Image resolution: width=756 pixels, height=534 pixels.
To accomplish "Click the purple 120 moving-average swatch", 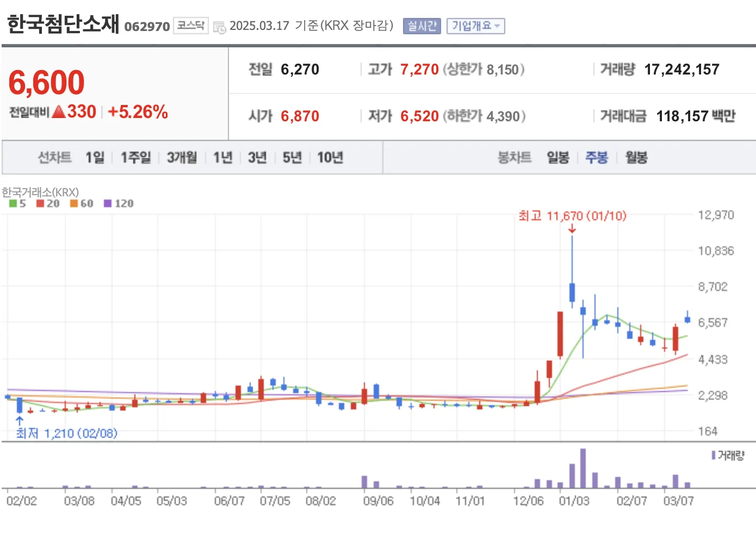I will pos(108,203).
